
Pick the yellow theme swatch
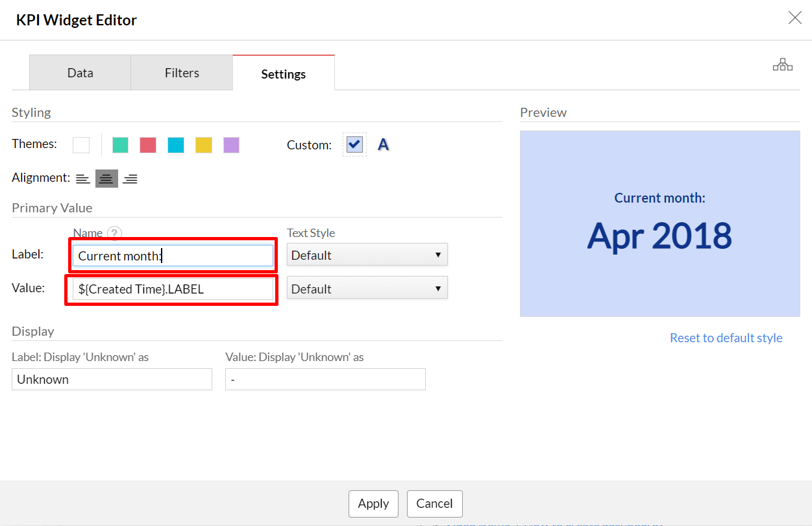pyautogui.click(x=204, y=145)
